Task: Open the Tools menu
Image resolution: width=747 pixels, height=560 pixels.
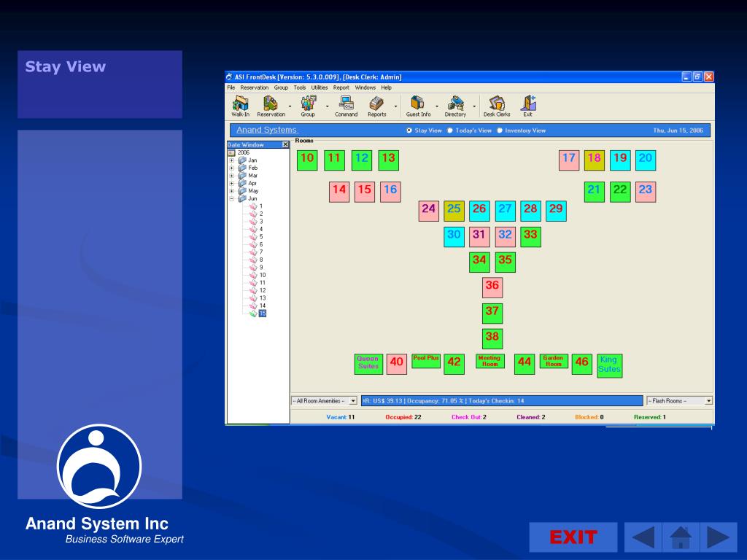Action: pos(300,87)
